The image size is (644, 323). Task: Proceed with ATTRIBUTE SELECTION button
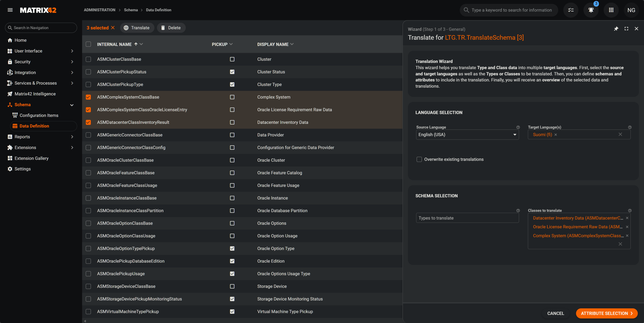tap(607, 313)
